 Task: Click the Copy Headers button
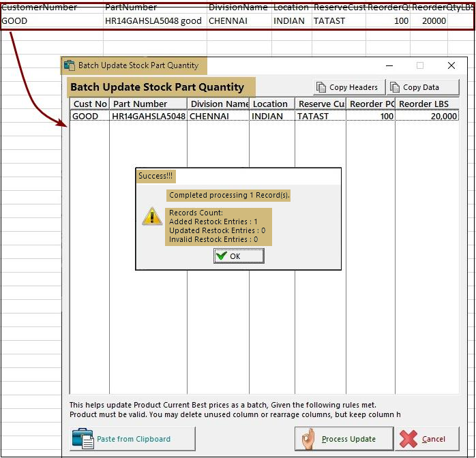click(x=349, y=87)
